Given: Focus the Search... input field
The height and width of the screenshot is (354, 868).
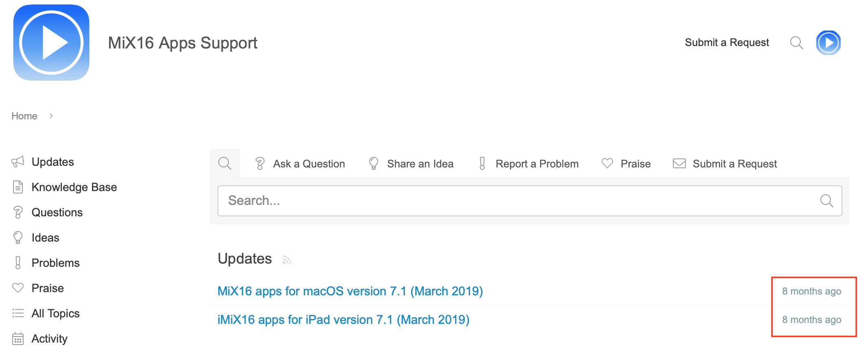Looking at the screenshot, I should pos(517,201).
